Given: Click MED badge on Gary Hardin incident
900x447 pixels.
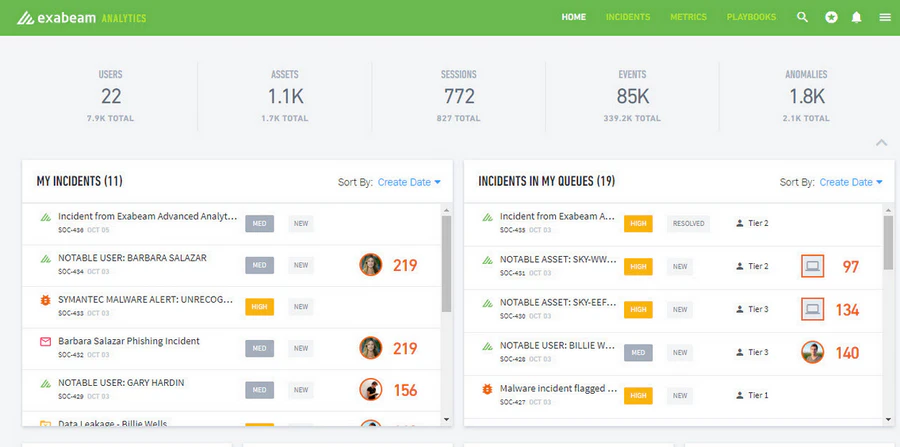Looking at the screenshot, I should pos(259,390).
